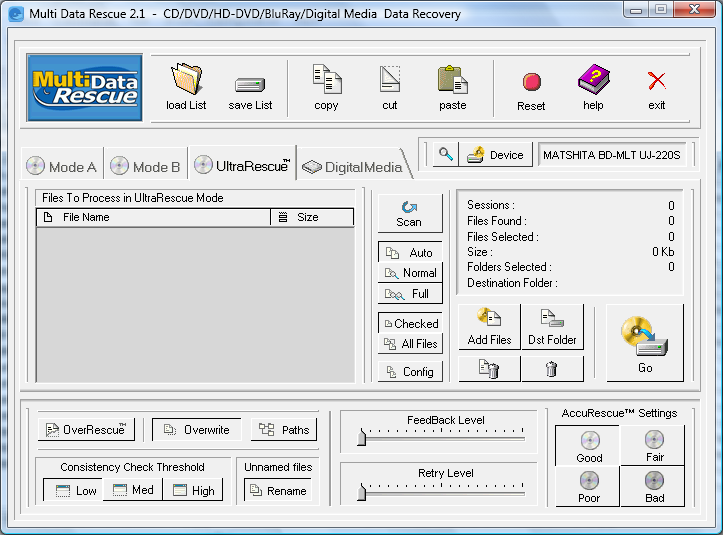
Task: Set consistency threshold to Med
Action: (133, 490)
